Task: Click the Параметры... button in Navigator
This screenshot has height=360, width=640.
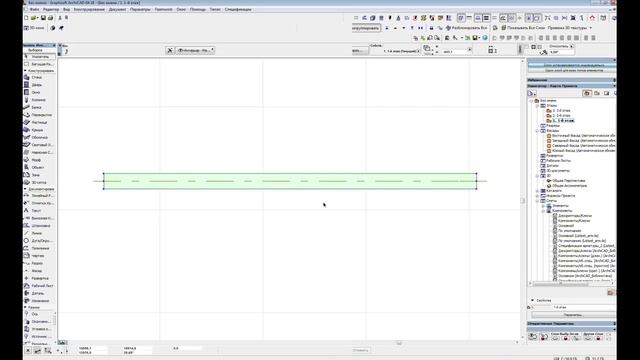Action: 573,315
